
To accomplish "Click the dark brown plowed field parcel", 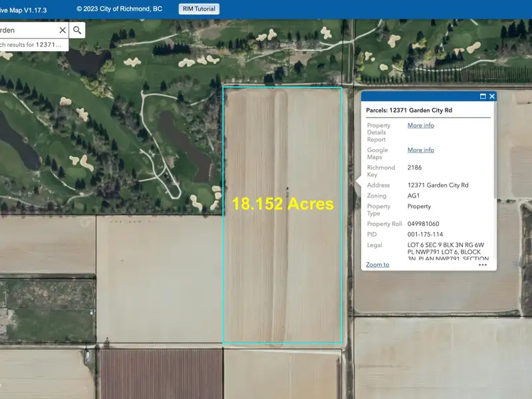I will point(160,374).
